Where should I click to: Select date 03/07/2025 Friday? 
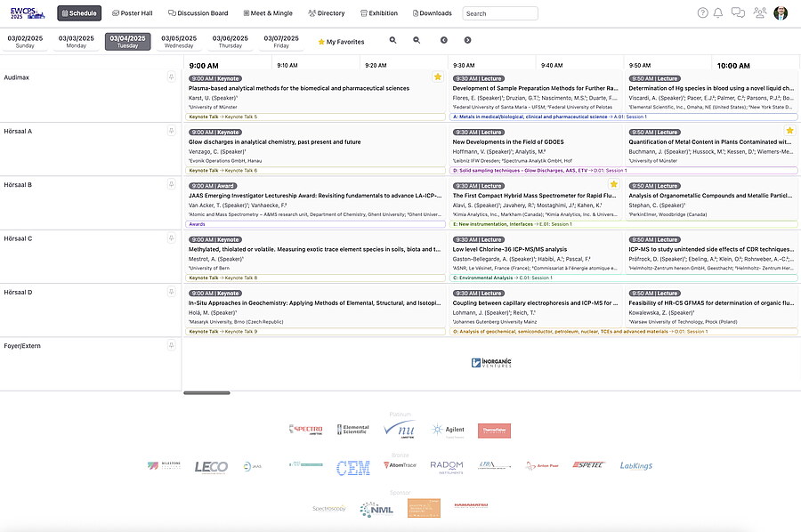coord(281,41)
